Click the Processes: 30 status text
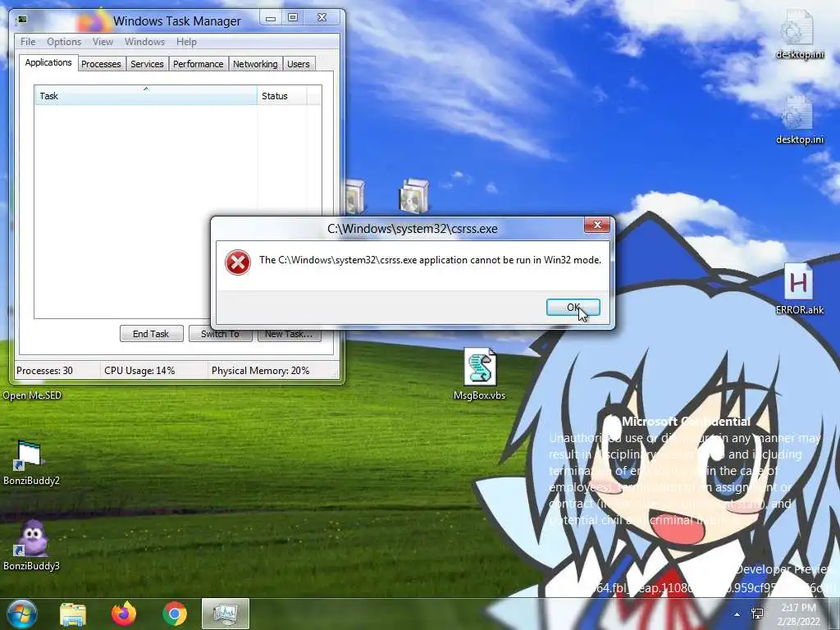 [44, 371]
